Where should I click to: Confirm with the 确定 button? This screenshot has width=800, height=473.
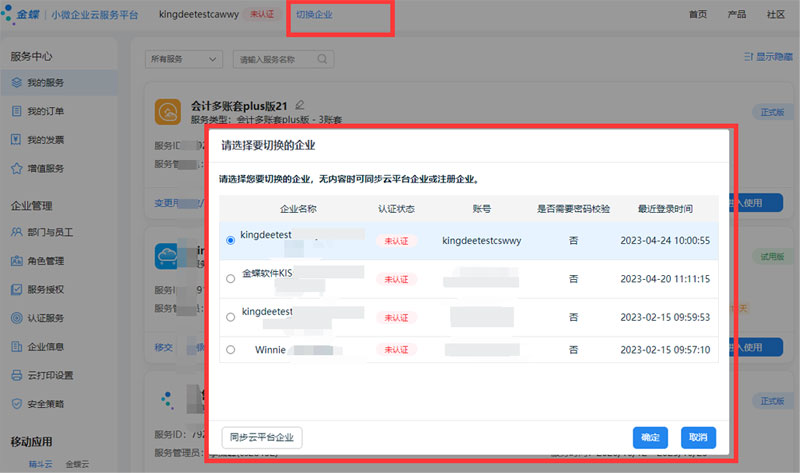click(650, 437)
